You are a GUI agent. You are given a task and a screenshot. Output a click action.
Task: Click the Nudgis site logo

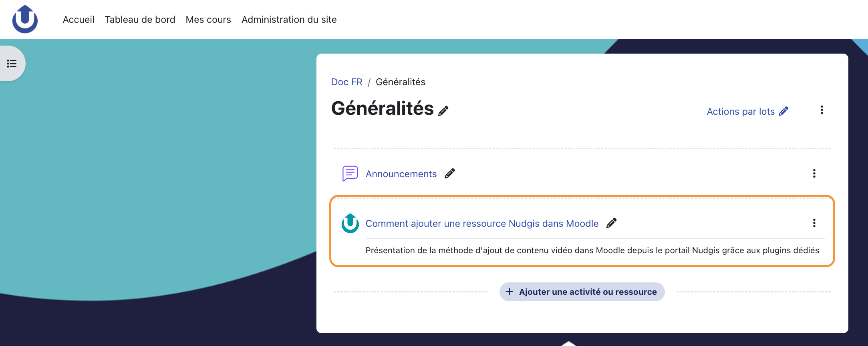coord(25,19)
